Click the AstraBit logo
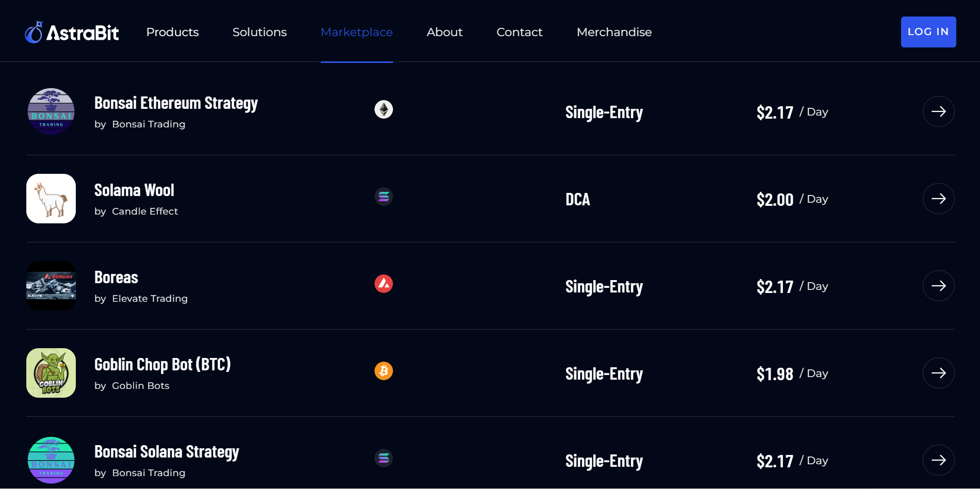This screenshot has width=980, height=489. click(72, 32)
